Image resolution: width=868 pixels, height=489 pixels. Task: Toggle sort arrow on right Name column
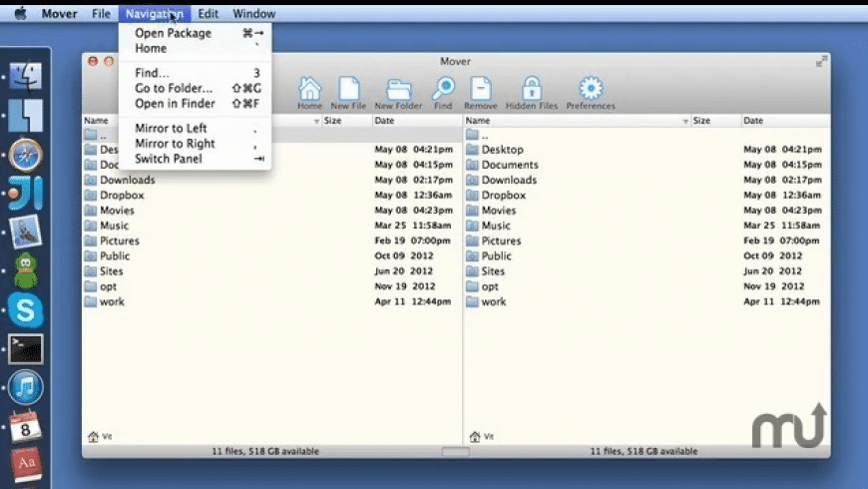[685, 121]
